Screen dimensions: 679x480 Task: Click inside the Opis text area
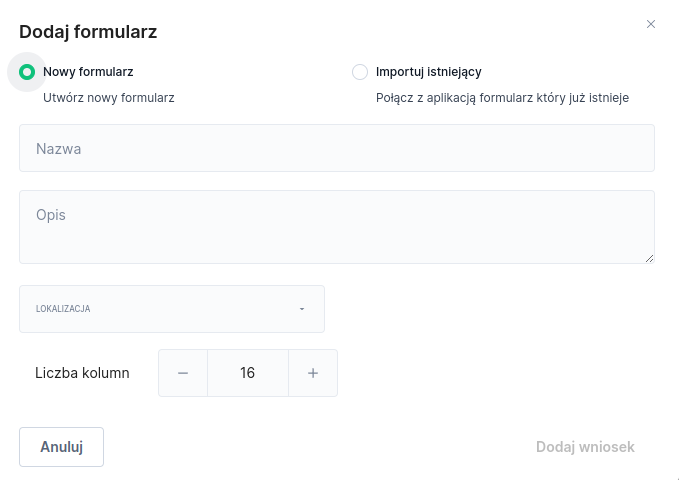(336, 227)
